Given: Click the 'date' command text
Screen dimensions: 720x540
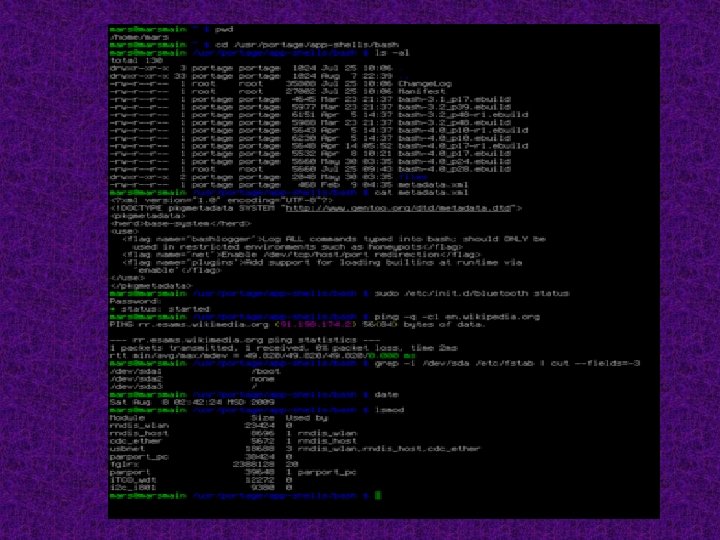Looking at the screenshot, I should pyautogui.click(x=387, y=395).
